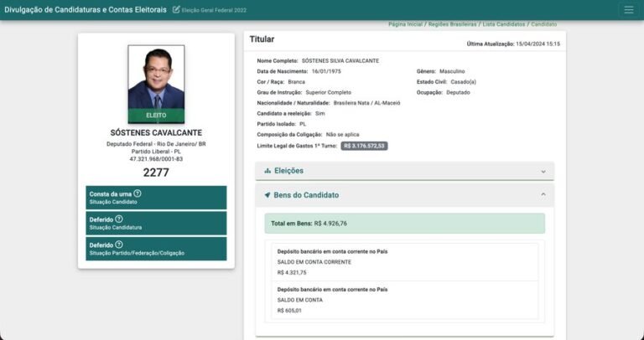Click the candidate photo of Sóstenes Cavalcante
This screenshot has height=340, width=644.
[156, 80]
